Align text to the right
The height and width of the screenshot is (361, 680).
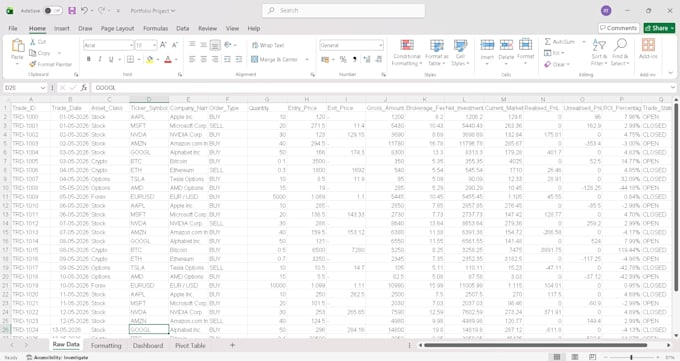click(215, 59)
